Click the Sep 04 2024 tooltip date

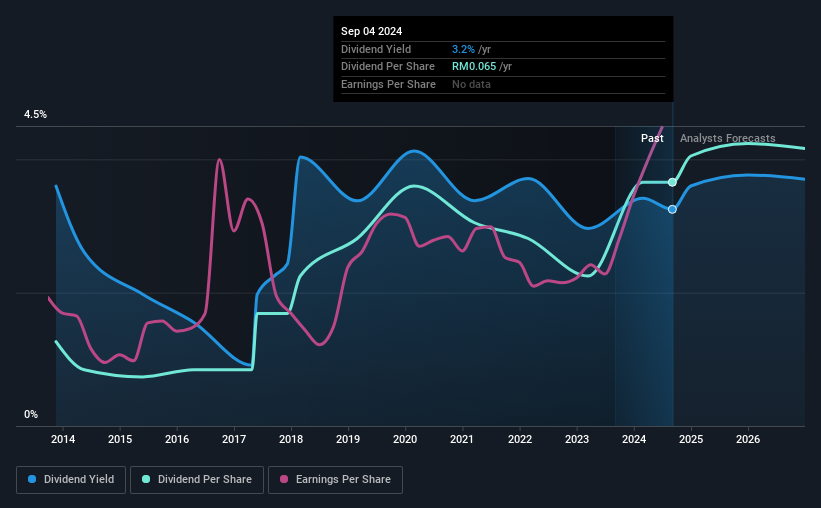372,31
